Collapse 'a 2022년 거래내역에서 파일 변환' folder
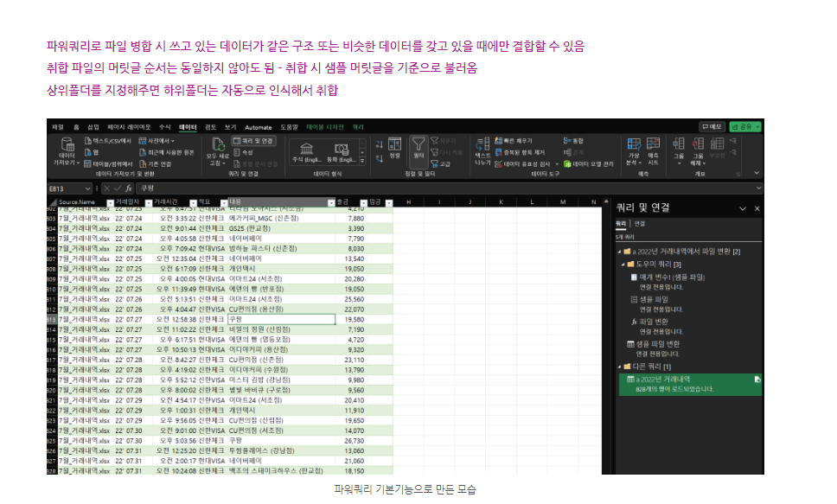837x504 pixels. (620, 252)
